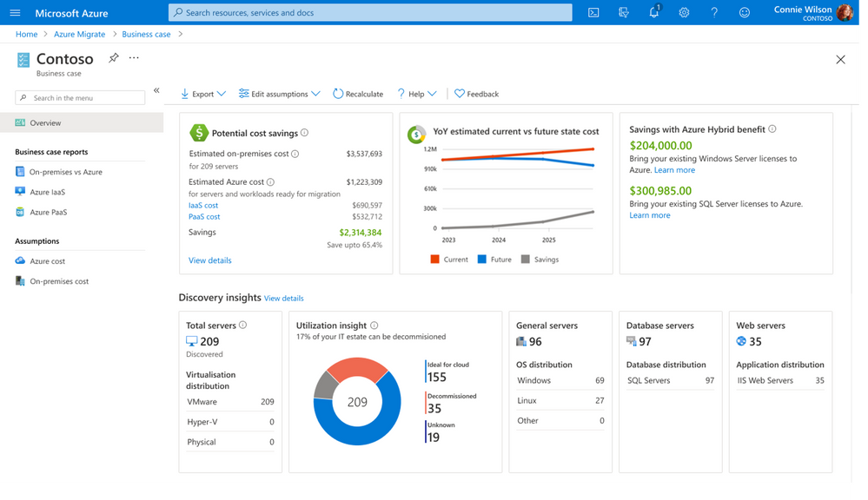Click Feedback in the toolbar
This screenshot has height=500, width=868.
coord(477,94)
